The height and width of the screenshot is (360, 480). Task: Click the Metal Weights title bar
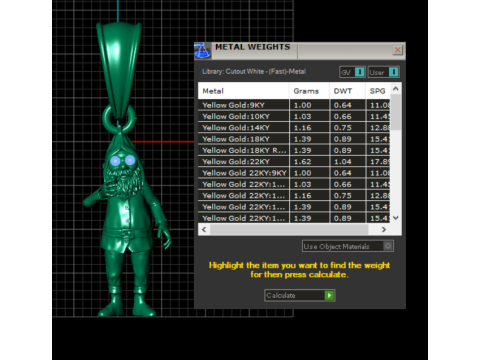click(300, 51)
